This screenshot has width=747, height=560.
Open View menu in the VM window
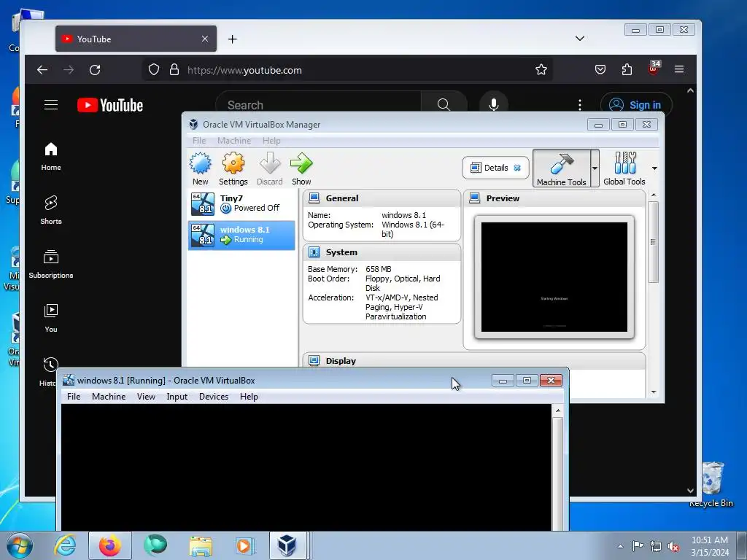pos(146,397)
